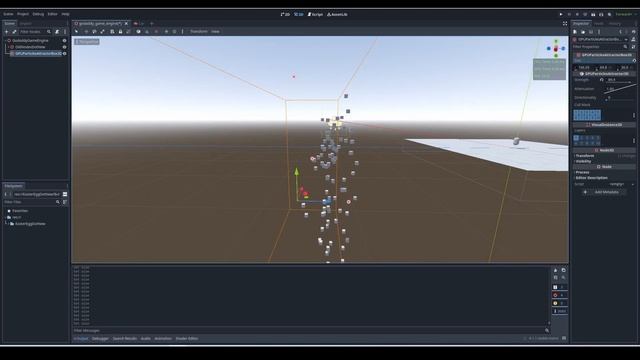640x360 pixels.
Task: Save resource icon in Inspector
Action: (x=591, y=32)
